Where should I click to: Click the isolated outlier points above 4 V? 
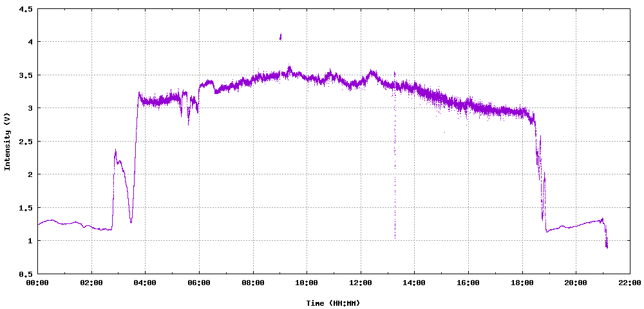pos(281,37)
